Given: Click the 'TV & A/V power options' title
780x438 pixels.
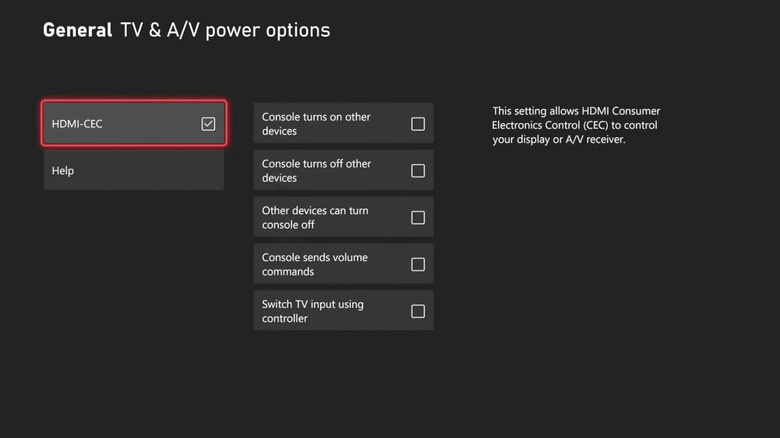Looking at the screenshot, I should click(225, 30).
